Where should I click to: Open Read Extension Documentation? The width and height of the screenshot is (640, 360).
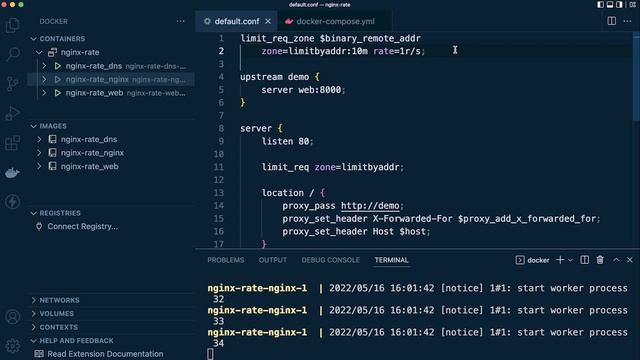click(x=105, y=354)
